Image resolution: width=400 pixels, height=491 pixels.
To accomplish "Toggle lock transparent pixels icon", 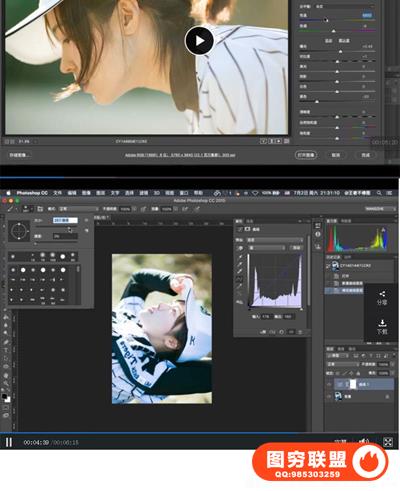I will click(338, 373).
